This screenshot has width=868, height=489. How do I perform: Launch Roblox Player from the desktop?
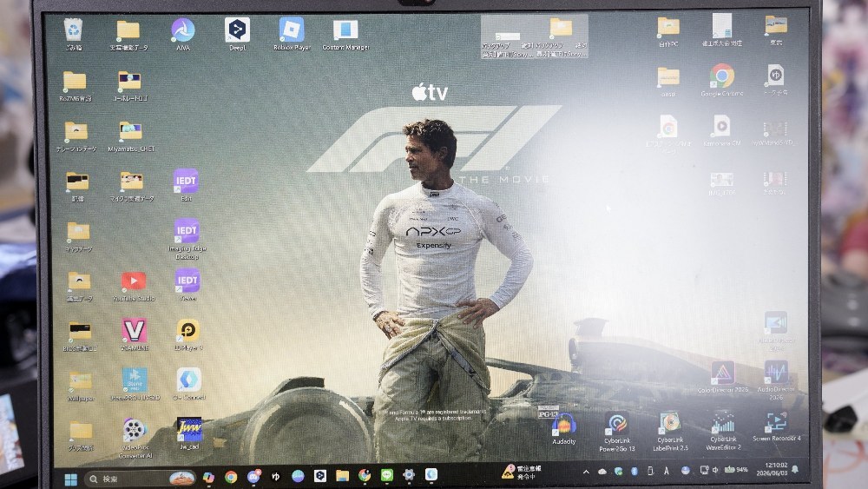point(291,35)
